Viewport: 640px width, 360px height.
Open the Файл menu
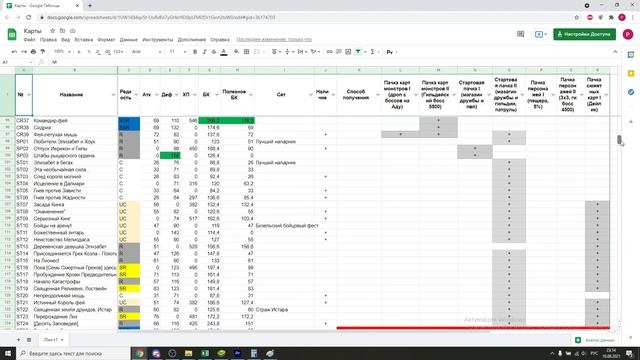tap(29, 40)
